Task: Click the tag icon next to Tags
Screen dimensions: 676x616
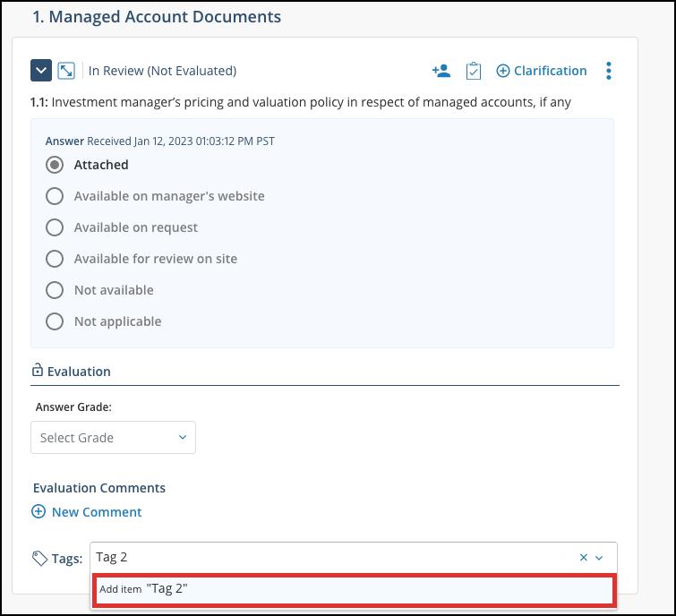Action: 39,558
